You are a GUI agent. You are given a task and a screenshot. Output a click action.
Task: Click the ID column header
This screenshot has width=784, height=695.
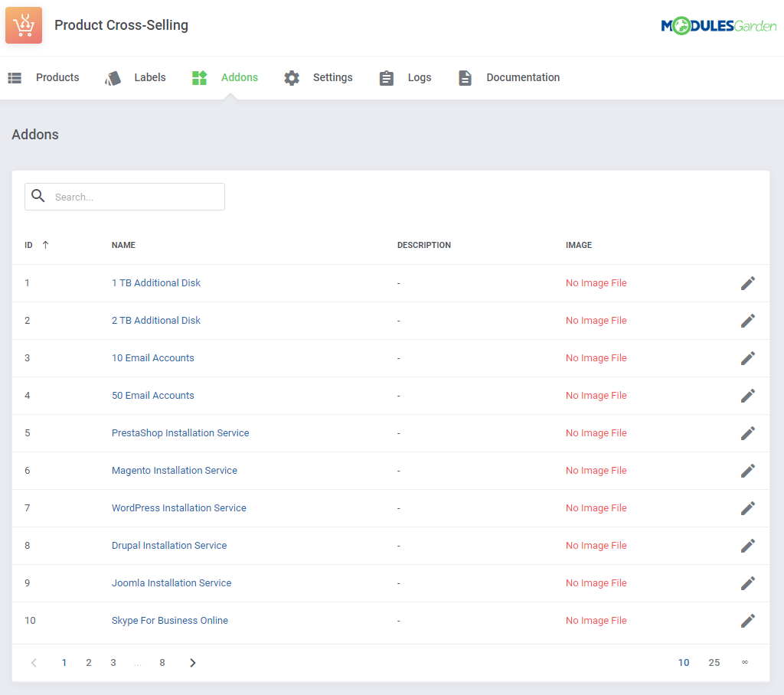(x=28, y=245)
